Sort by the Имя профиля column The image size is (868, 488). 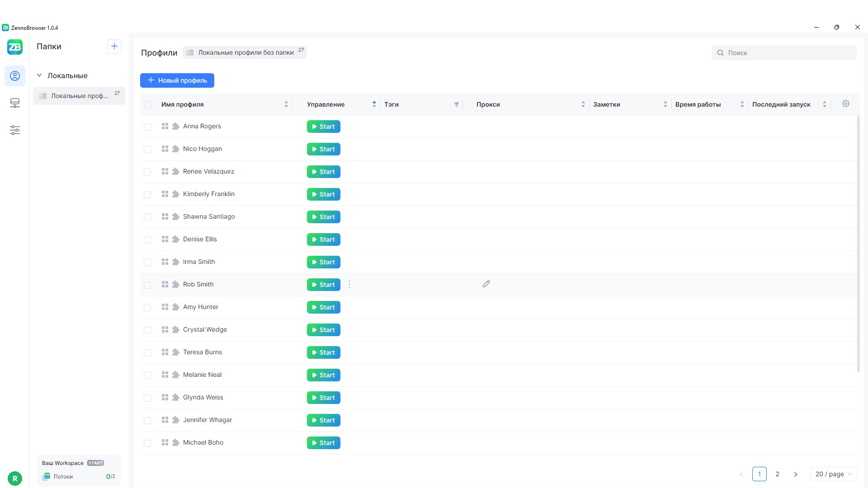click(286, 104)
